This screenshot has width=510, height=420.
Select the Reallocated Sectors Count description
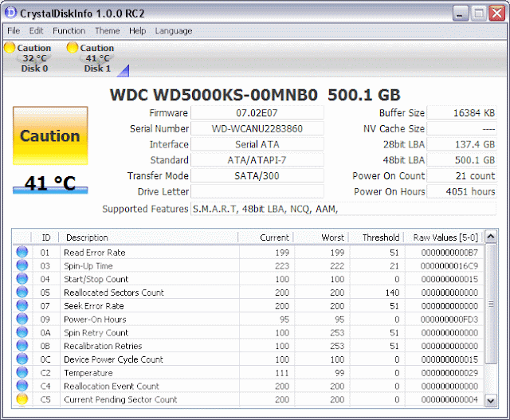tap(114, 292)
